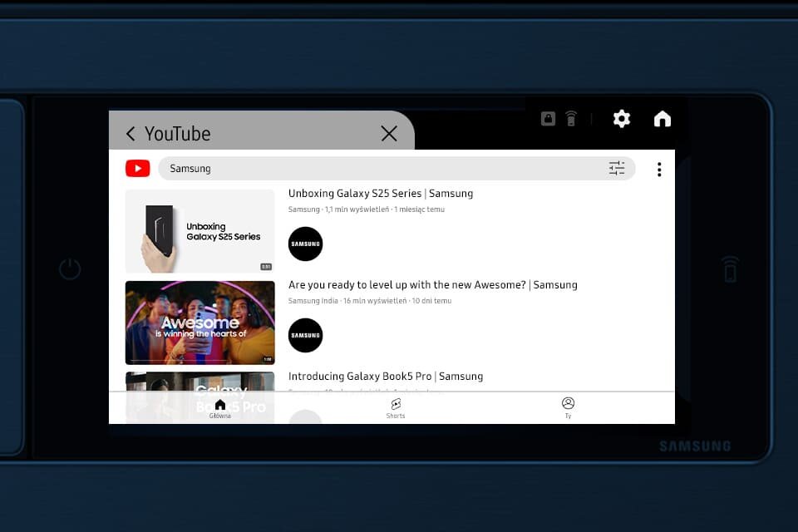Open the Awesome video thumbnail

pos(199,323)
